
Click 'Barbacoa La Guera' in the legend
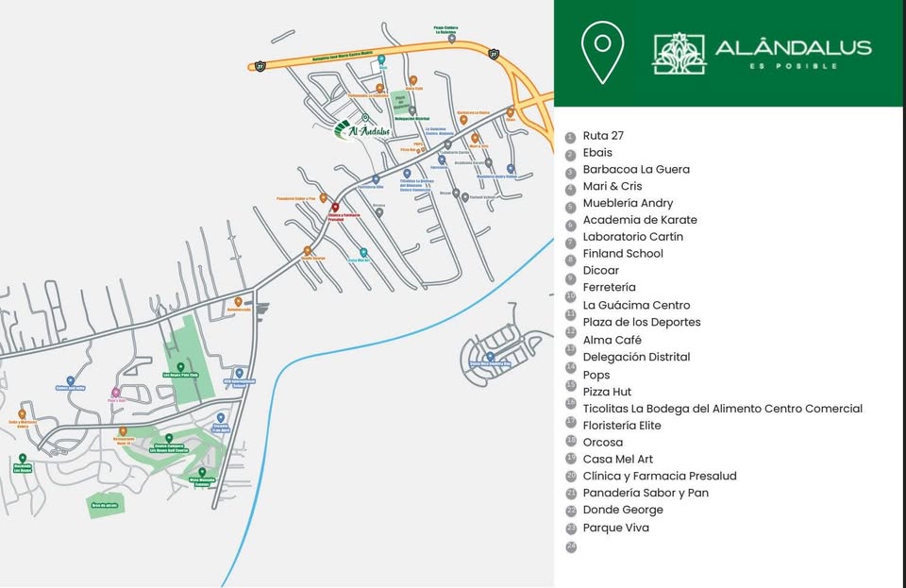pyautogui.click(x=635, y=169)
